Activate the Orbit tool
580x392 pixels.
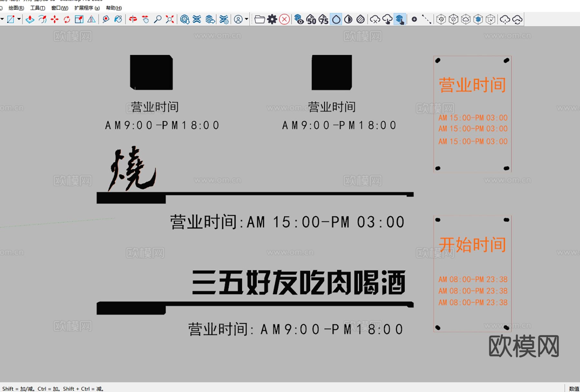click(x=133, y=19)
